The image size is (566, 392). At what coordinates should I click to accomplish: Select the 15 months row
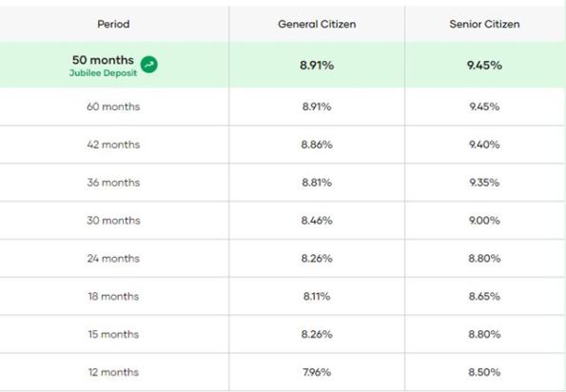283,334
